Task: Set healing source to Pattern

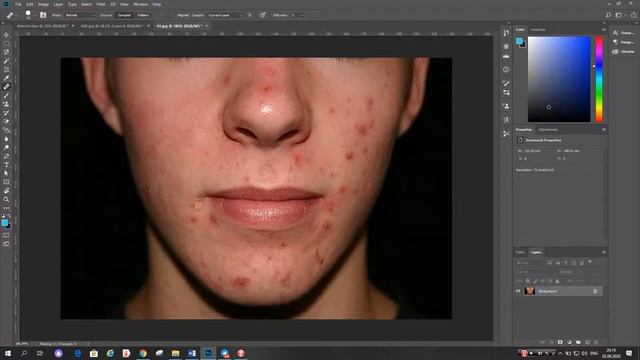Action: tap(143, 15)
